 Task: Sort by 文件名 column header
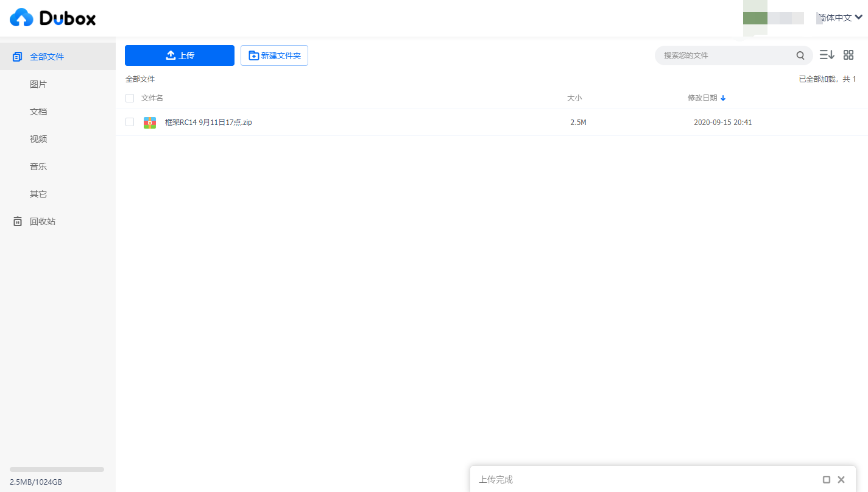152,98
